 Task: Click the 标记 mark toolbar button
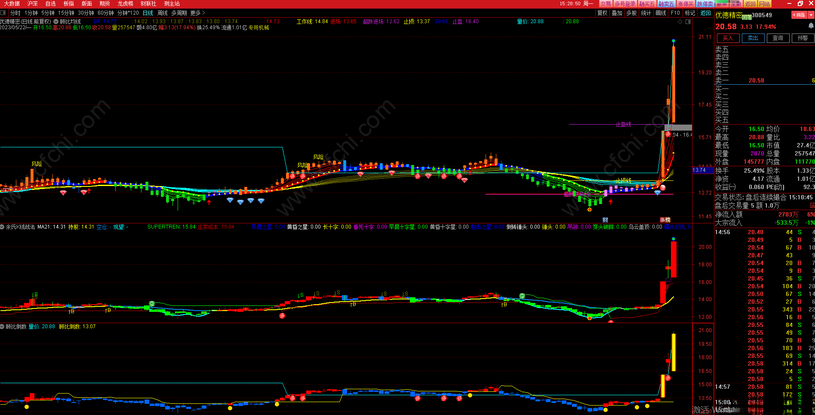(x=690, y=13)
